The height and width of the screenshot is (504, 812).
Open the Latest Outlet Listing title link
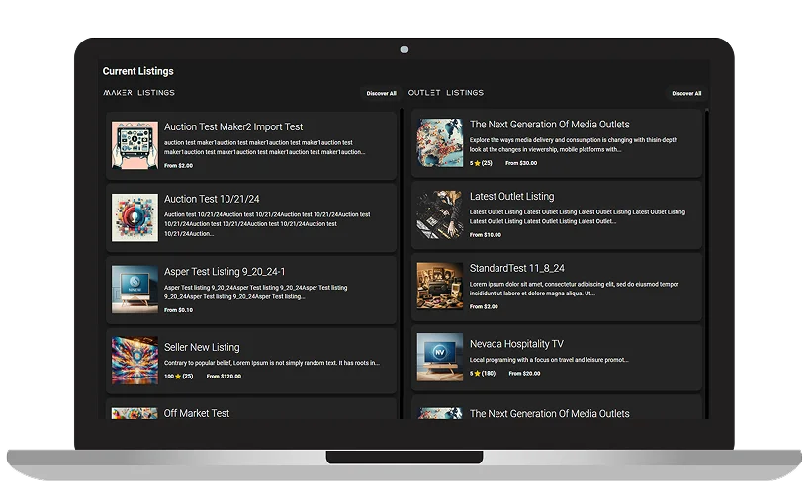(x=511, y=197)
